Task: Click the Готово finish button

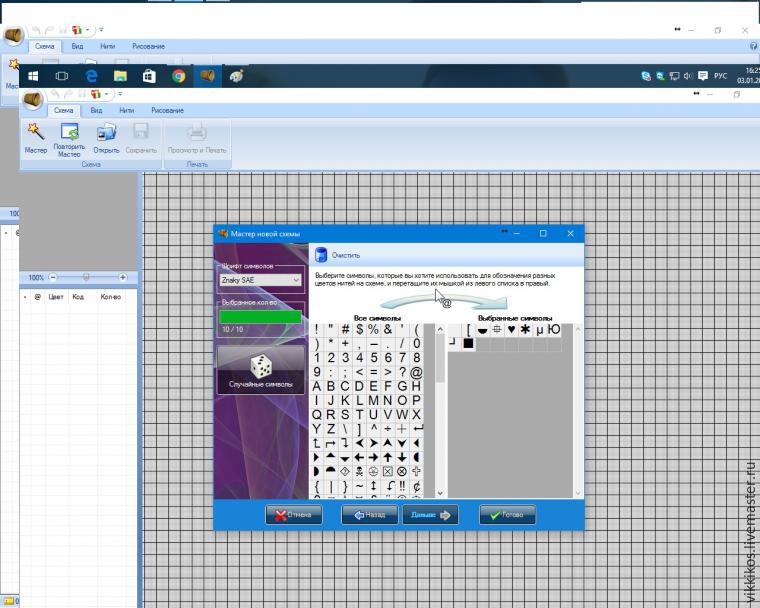Action: [507, 514]
